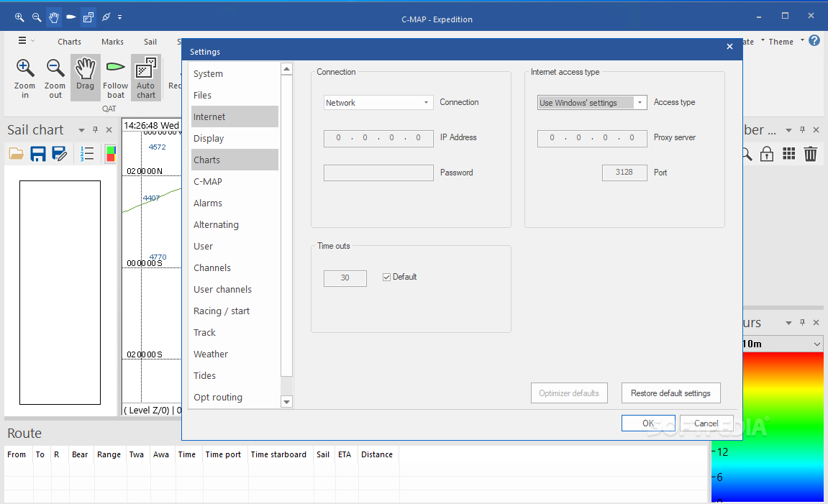
Task: Click the magnifier icon in right panel
Action: (747, 154)
